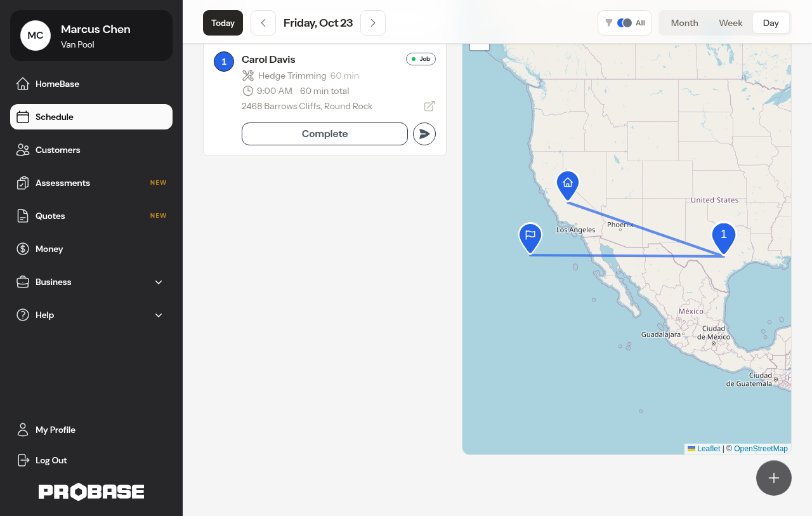Click map pin numbered 1
Image resolution: width=812 pixels, height=516 pixels.
(724, 239)
